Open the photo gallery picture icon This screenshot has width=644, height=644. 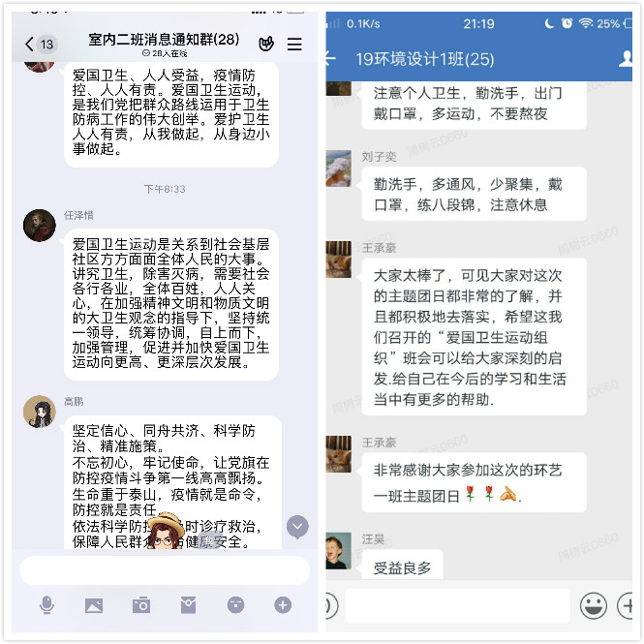(x=94, y=605)
